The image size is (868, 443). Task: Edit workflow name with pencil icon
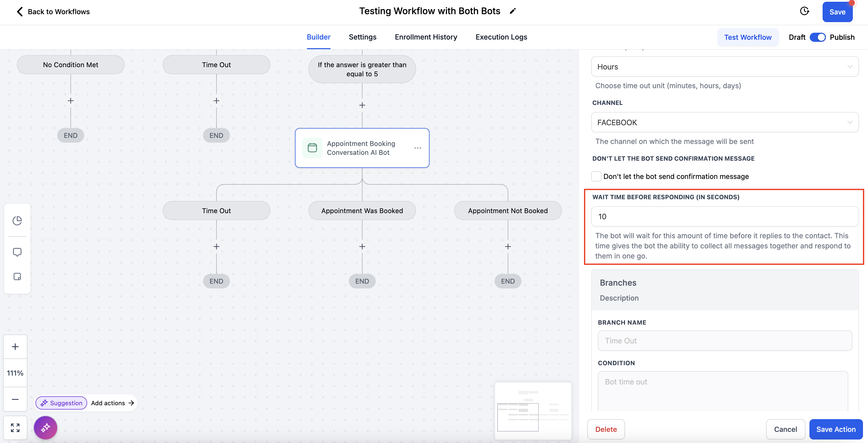pos(513,11)
